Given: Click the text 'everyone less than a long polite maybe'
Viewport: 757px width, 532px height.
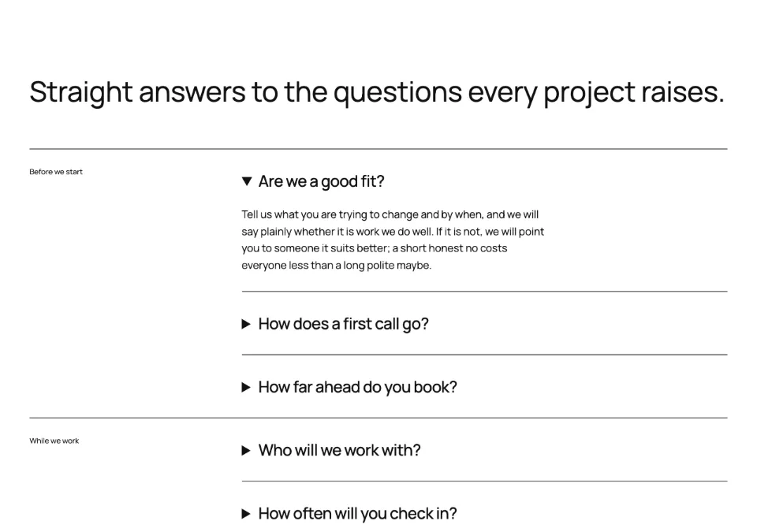Looking at the screenshot, I should click(x=336, y=266).
